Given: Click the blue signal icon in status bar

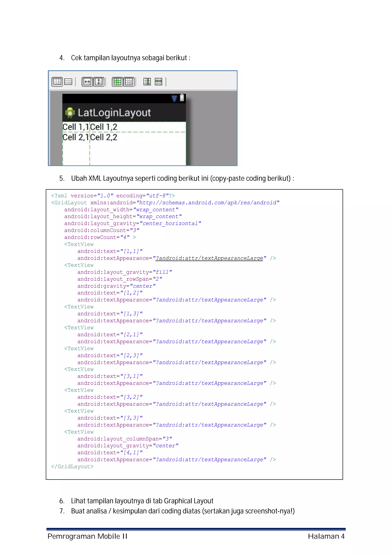Looking at the screenshot, I should [x=174, y=98].
